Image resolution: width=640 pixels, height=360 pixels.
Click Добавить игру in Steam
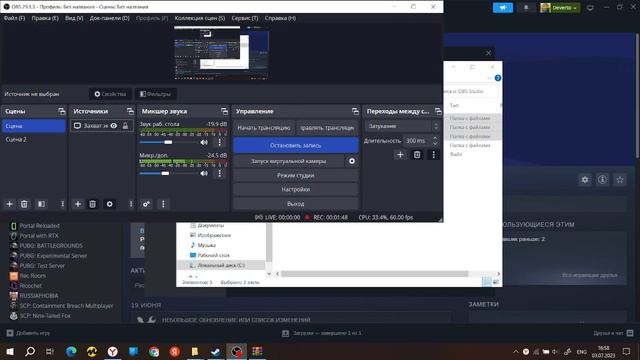pos(29,333)
